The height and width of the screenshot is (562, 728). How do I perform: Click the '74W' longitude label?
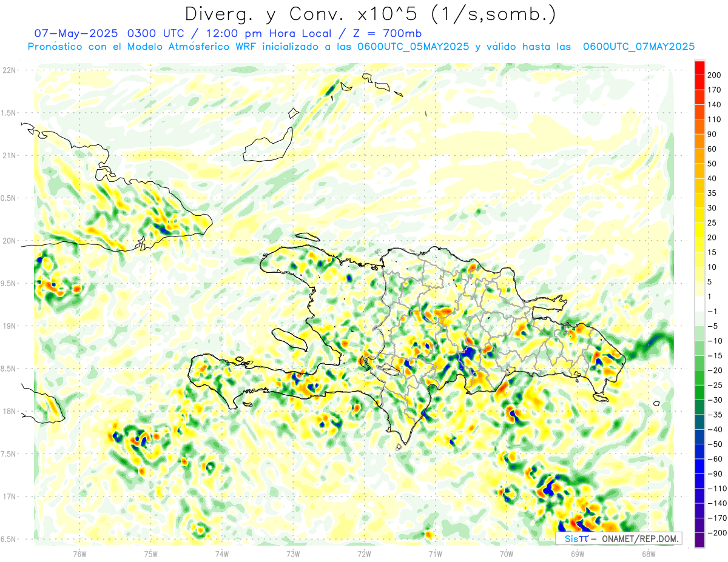(x=222, y=554)
